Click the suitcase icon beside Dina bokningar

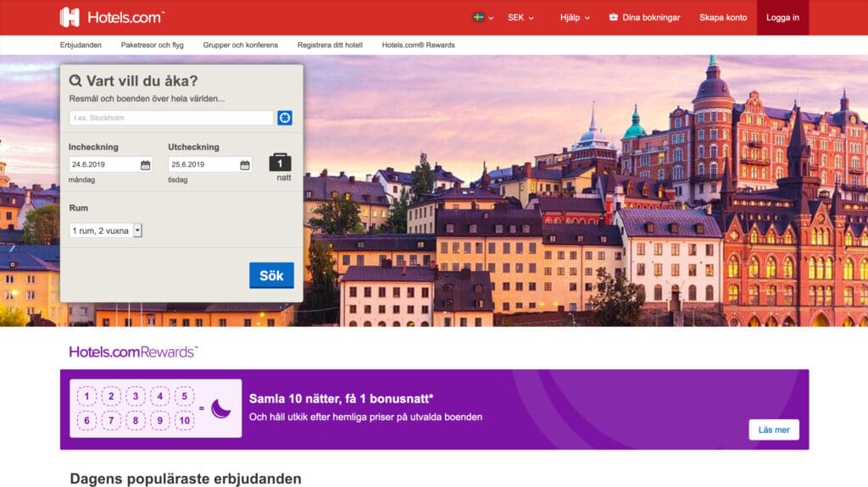coord(614,17)
